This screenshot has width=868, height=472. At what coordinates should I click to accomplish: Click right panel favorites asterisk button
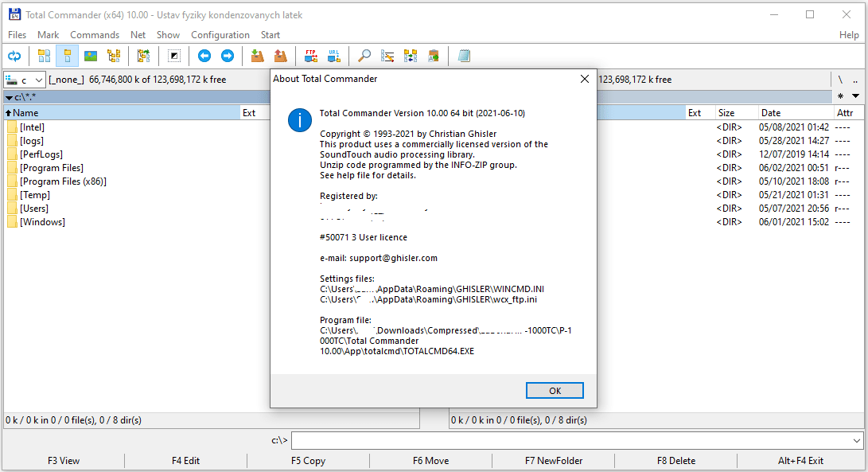(840, 96)
